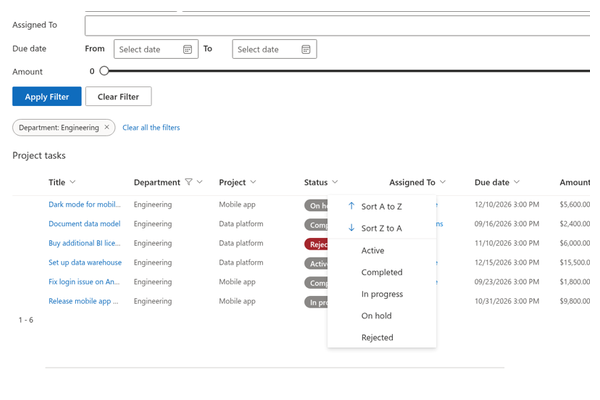Click the Clear all the filters link
Screen dimensions: 600x400
click(151, 127)
